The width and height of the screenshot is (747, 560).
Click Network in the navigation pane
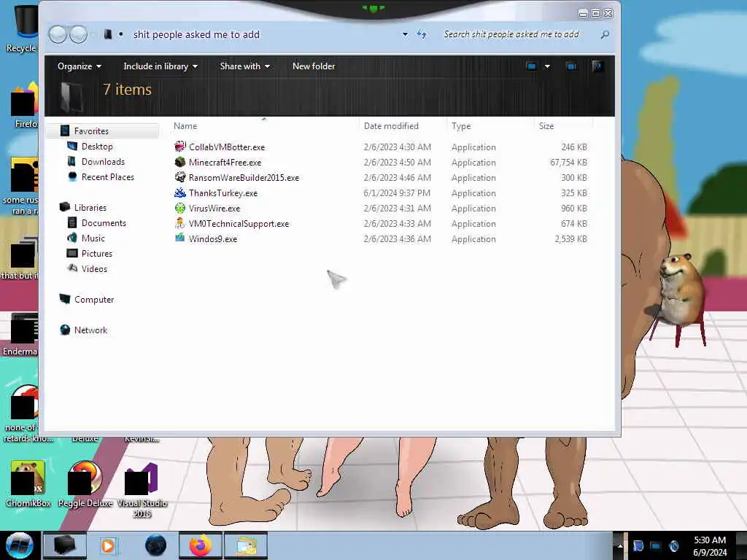pyautogui.click(x=90, y=330)
